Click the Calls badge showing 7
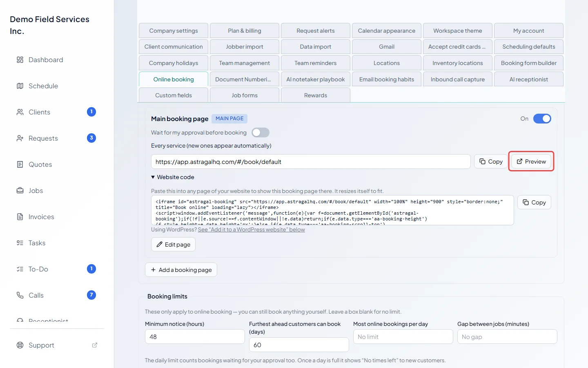This screenshot has height=368, width=588. [x=91, y=295]
